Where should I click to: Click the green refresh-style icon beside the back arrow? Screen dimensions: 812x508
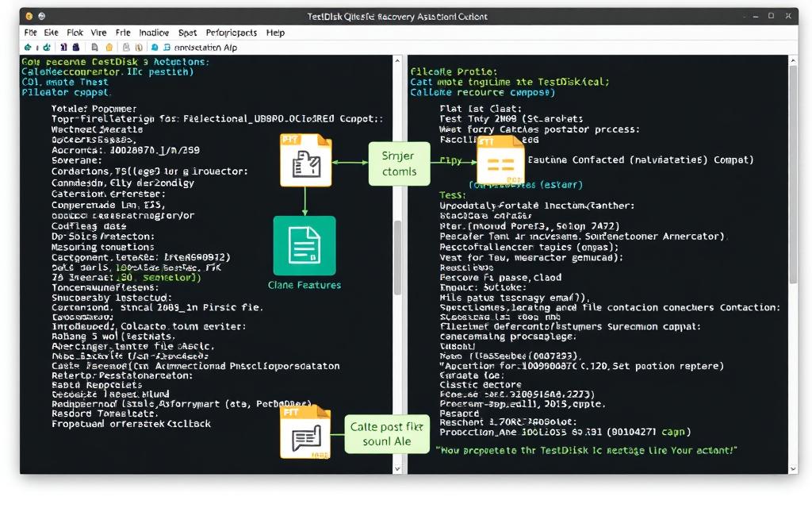pyautogui.click(x=47, y=47)
